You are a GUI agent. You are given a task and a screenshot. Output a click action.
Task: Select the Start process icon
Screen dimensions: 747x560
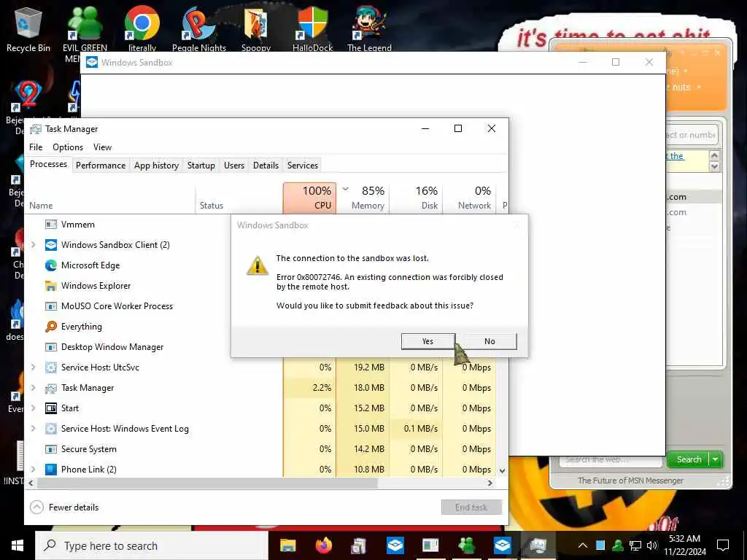tap(51, 408)
